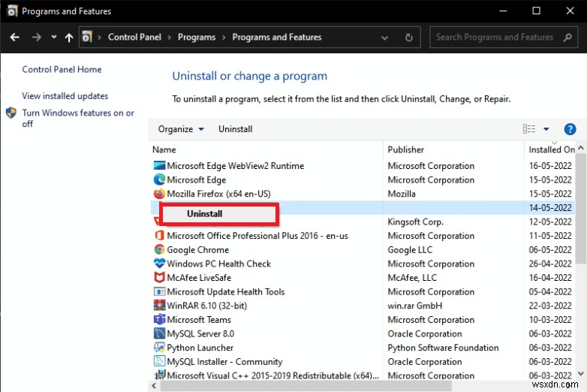Open the Organize dropdown menu
Viewport: 587px width, 392px height.
181,129
